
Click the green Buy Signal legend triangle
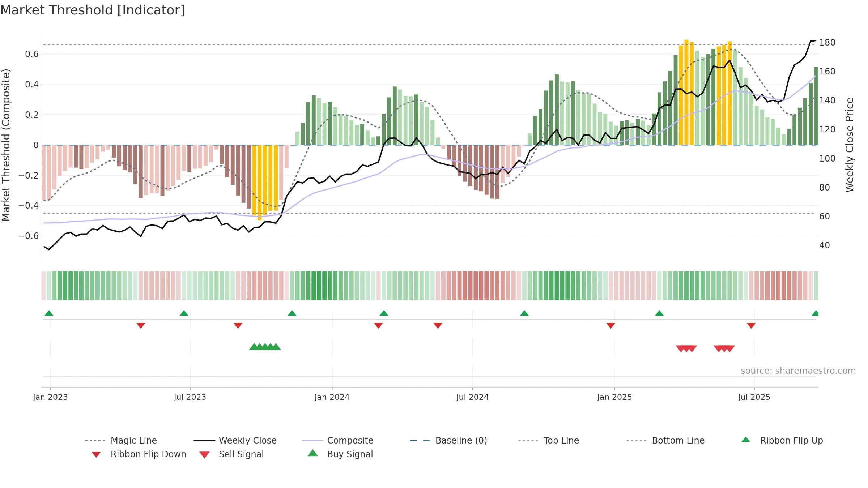pos(313,453)
